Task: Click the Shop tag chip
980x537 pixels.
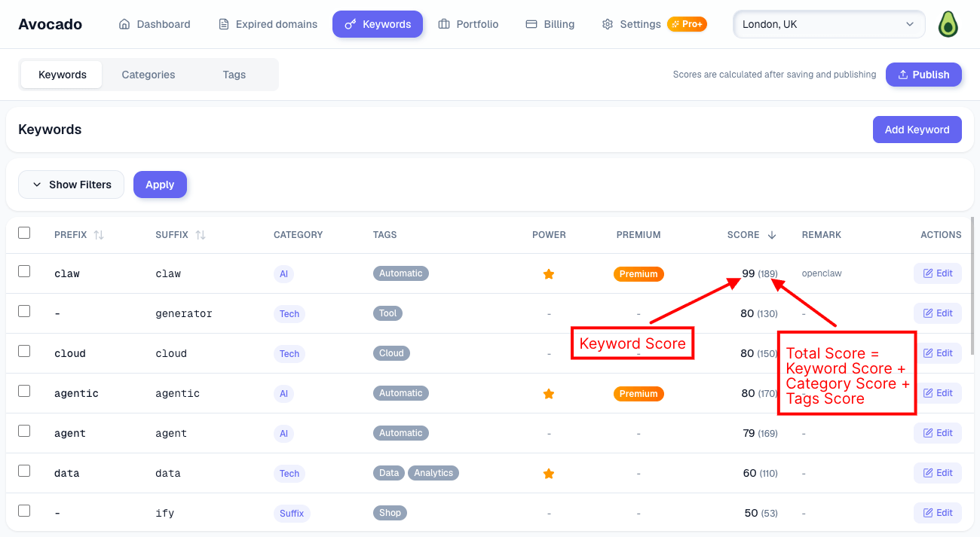Action: pyautogui.click(x=390, y=513)
